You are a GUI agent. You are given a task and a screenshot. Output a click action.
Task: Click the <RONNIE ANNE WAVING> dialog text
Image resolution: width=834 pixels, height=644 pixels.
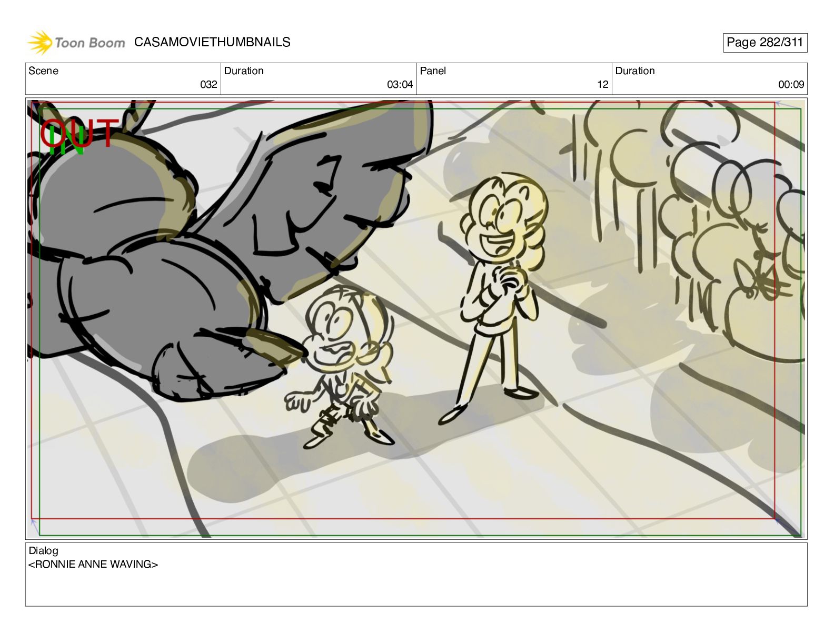coord(93,565)
